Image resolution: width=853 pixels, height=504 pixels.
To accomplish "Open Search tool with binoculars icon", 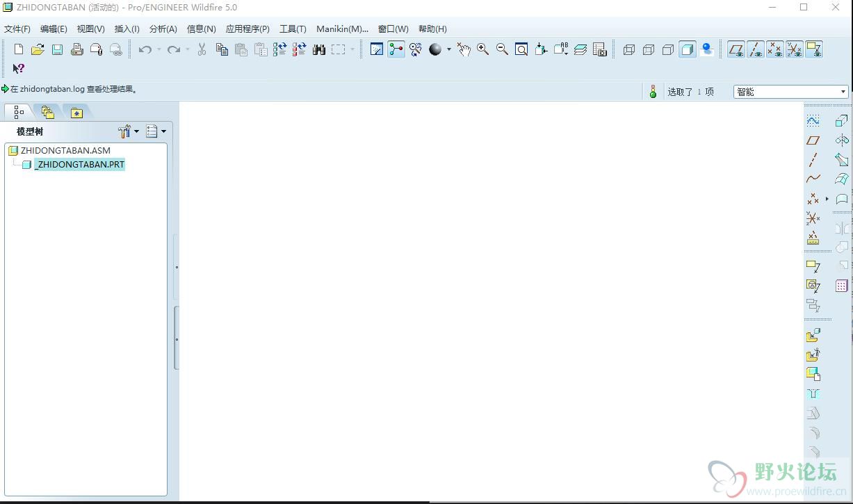I will 319,49.
